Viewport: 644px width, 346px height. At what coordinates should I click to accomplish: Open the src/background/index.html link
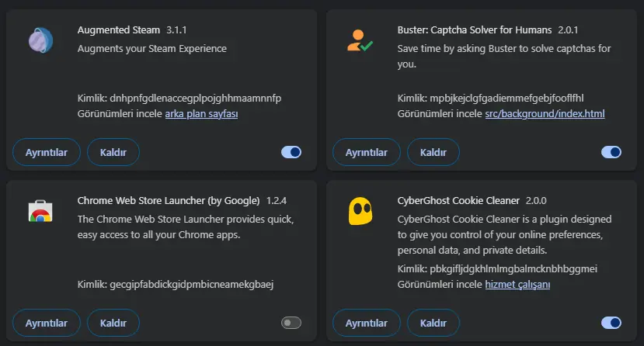tap(545, 113)
